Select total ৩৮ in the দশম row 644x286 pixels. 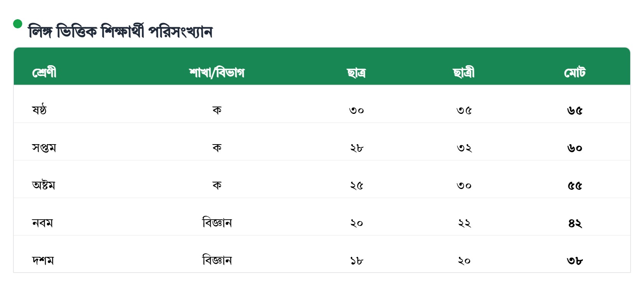point(575,261)
